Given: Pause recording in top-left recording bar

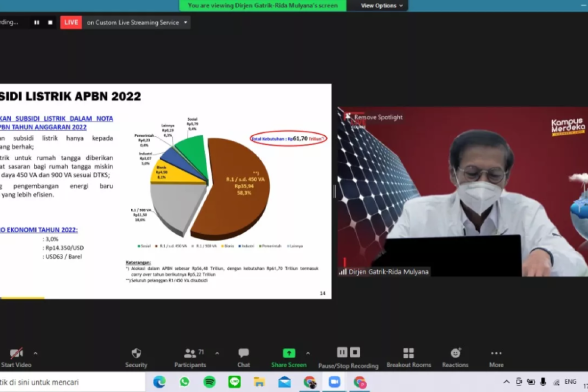Looking at the screenshot, I should tap(37, 23).
